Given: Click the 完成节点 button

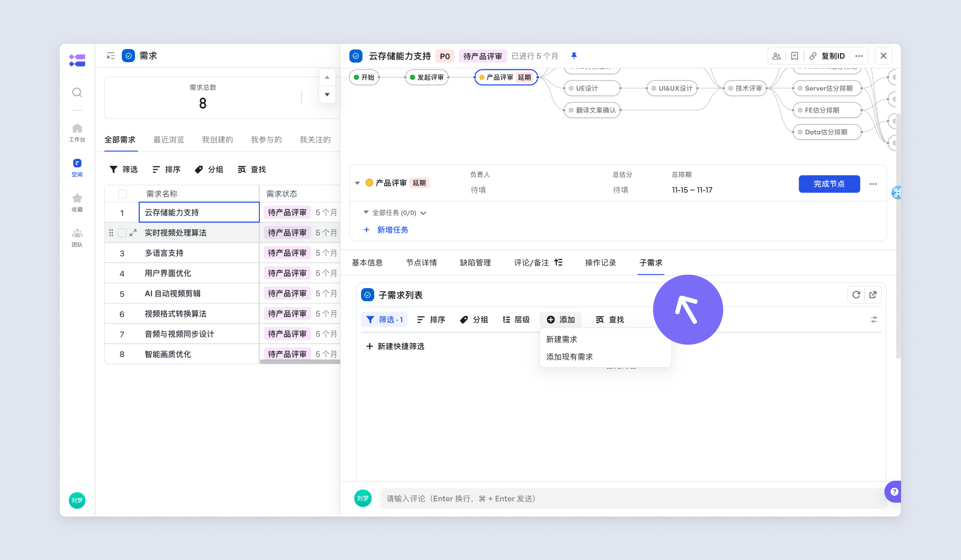Looking at the screenshot, I should tap(829, 184).
